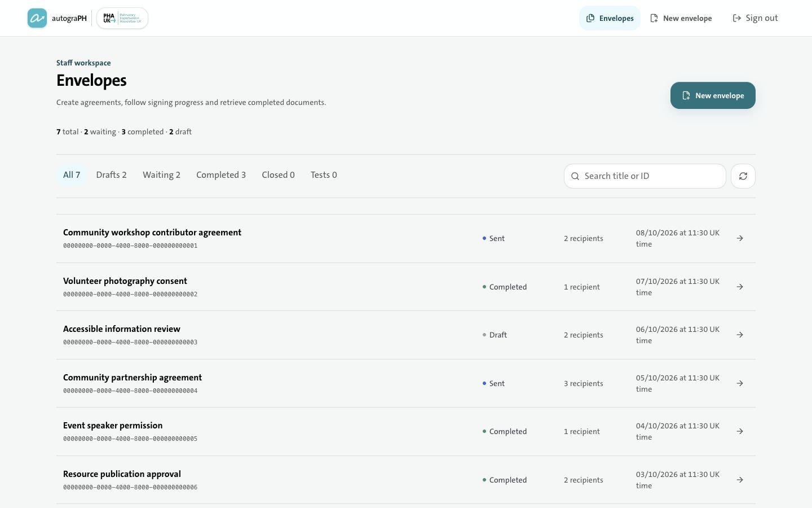Viewport: 812px width, 508px height.
Task: Click recipients count of Volunteer photography consent
Action: point(582,287)
